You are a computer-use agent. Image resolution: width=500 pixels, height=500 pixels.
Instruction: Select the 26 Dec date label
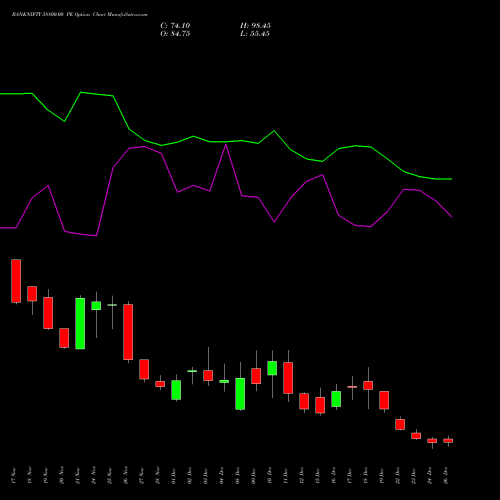coord(446,475)
